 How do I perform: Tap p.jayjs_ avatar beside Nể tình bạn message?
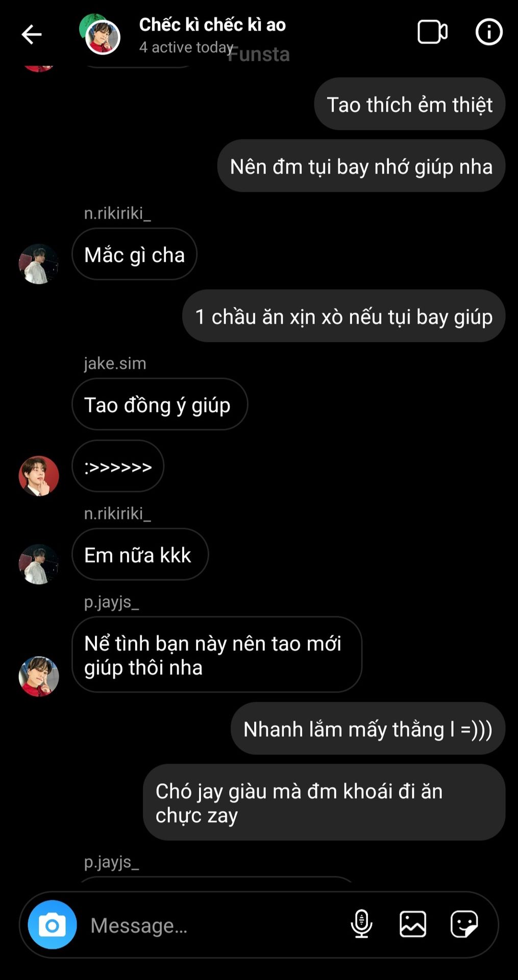coord(39,676)
